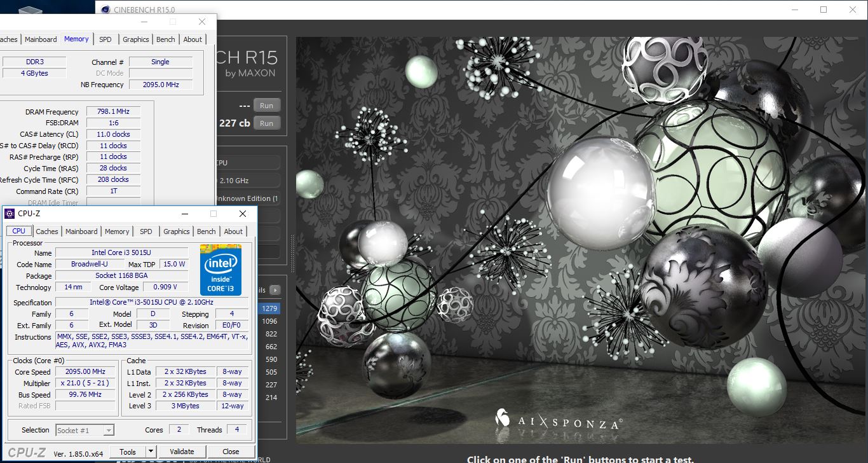Click the Core Voltage value 0.909 V
868x463 pixels.
click(x=166, y=287)
